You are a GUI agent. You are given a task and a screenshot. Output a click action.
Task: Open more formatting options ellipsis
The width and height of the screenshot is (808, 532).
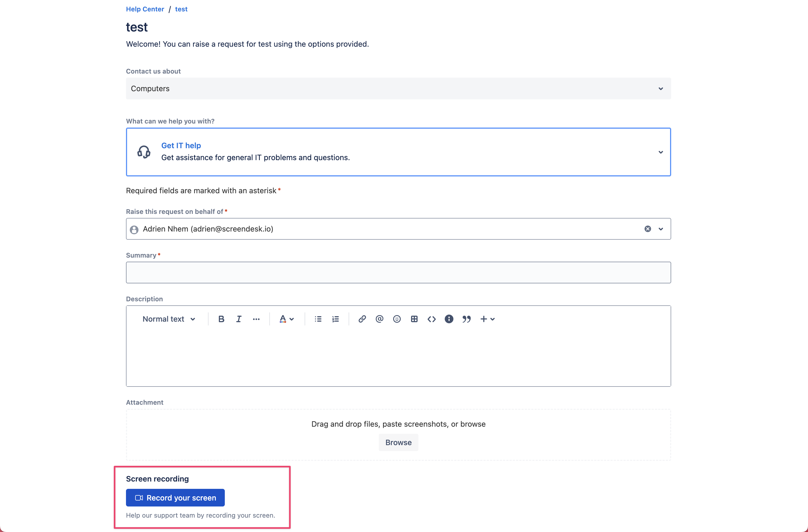[x=256, y=319]
